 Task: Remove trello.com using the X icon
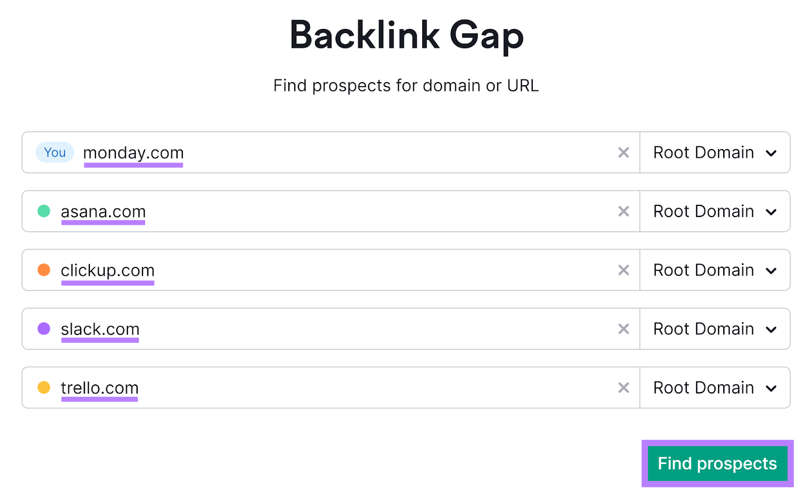pos(623,388)
